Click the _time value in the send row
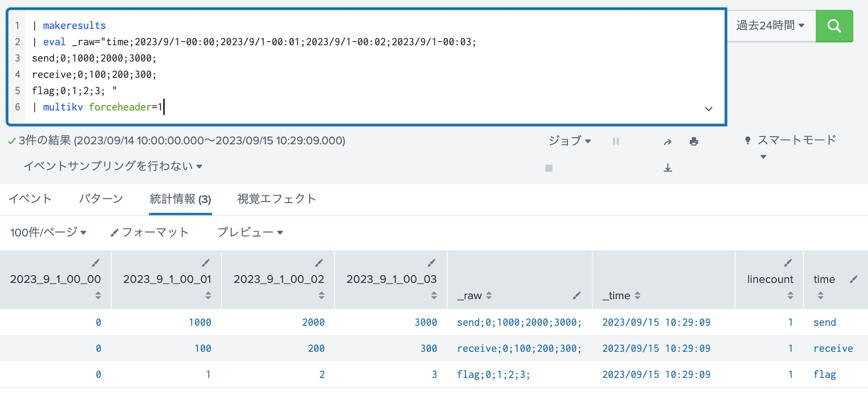Image resolution: width=868 pixels, height=393 pixels. (656, 322)
